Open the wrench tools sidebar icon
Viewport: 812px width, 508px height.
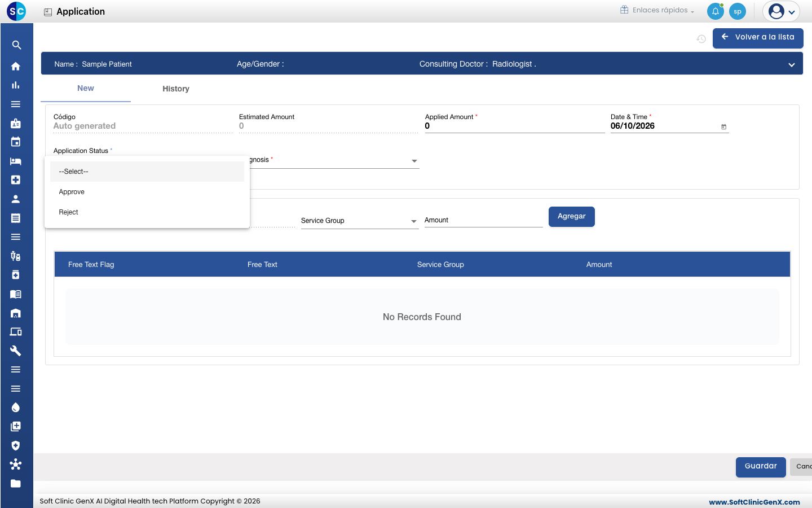click(16, 351)
